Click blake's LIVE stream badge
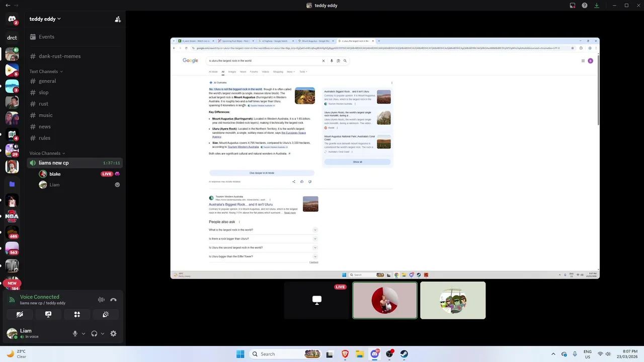The width and height of the screenshot is (644, 362). click(x=107, y=174)
